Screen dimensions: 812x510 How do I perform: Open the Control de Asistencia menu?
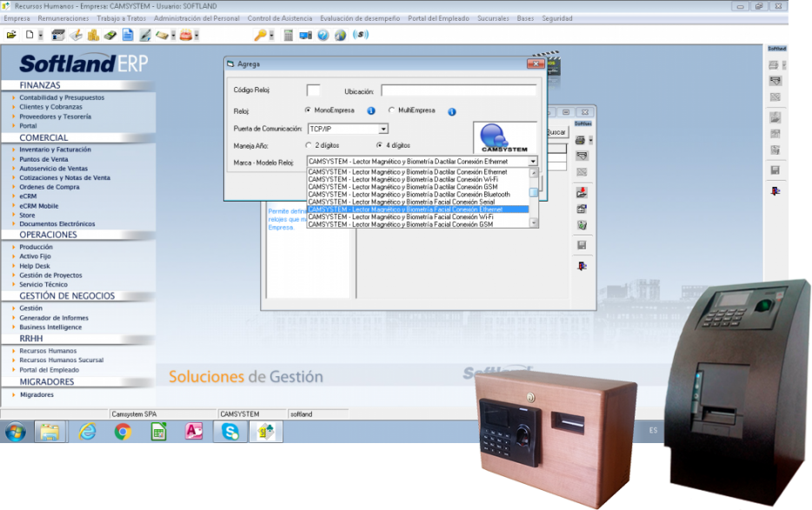pos(280,18)
